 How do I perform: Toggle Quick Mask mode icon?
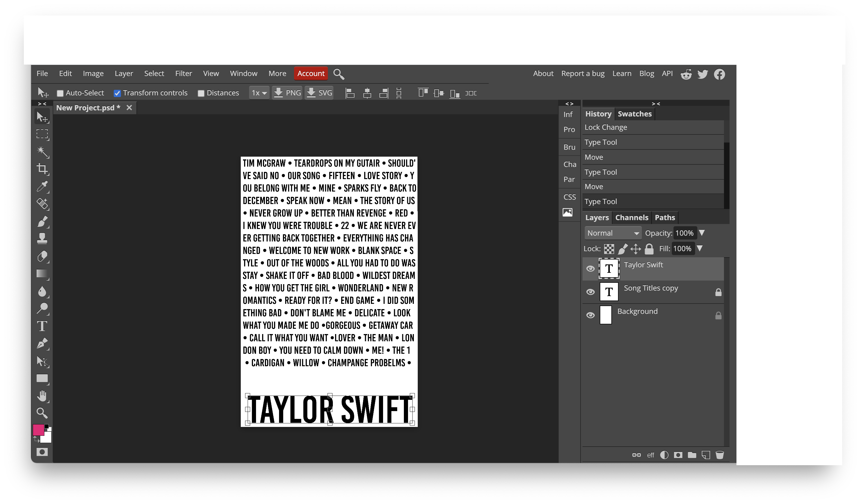(42, 452)
